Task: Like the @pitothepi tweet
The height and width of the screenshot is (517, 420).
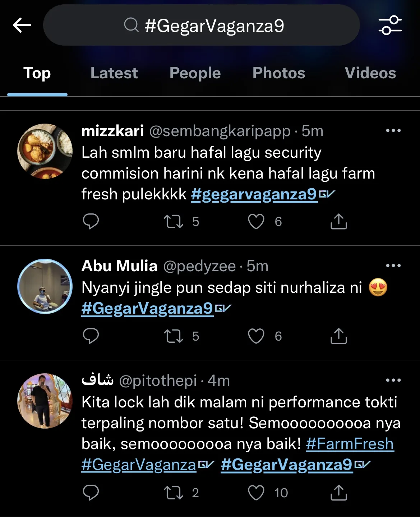Action: (256, 493)
